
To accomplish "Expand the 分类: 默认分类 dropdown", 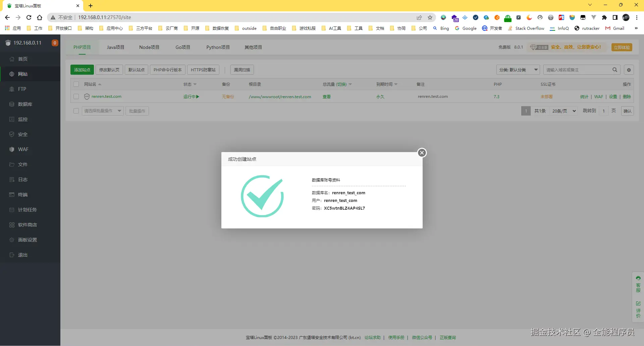I will pyautogui.click(x=518, y=70).
